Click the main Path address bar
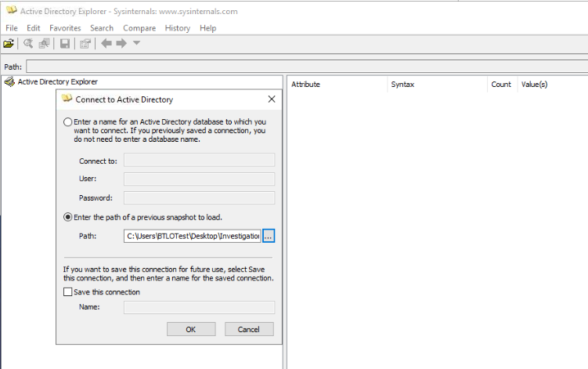 [307, 67]
